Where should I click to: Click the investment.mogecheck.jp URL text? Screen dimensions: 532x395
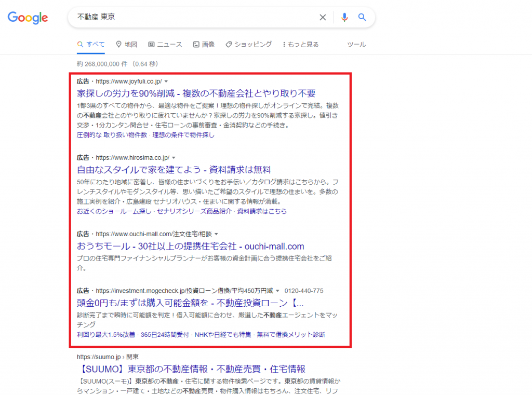tap(184, 291)
